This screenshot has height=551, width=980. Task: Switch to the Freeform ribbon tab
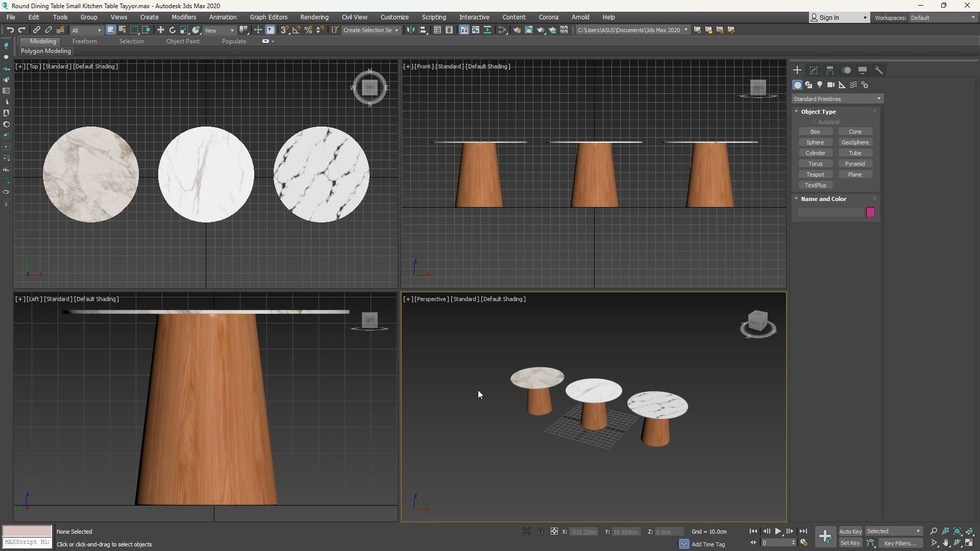coord(85,41)
